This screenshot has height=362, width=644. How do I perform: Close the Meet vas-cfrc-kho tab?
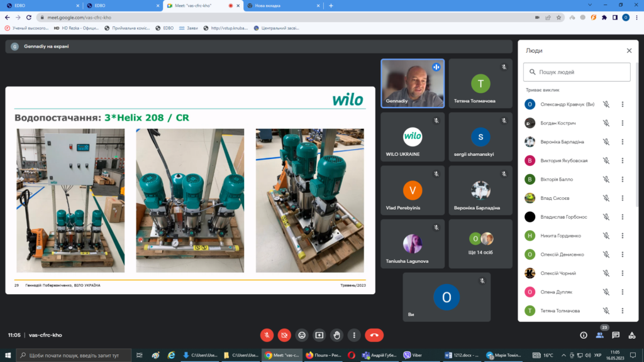click(x=238, y=6)
